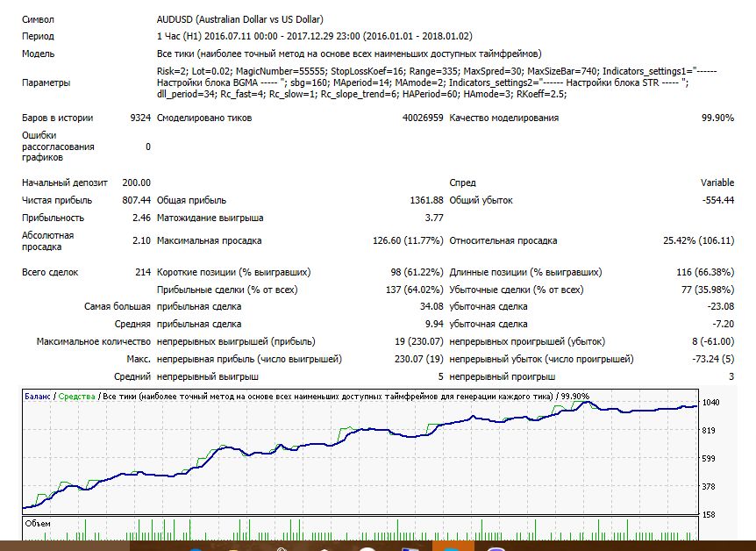The image size is (756, 551).
Task: Click the 'Средняя' row label
Action: pos(132,325)
